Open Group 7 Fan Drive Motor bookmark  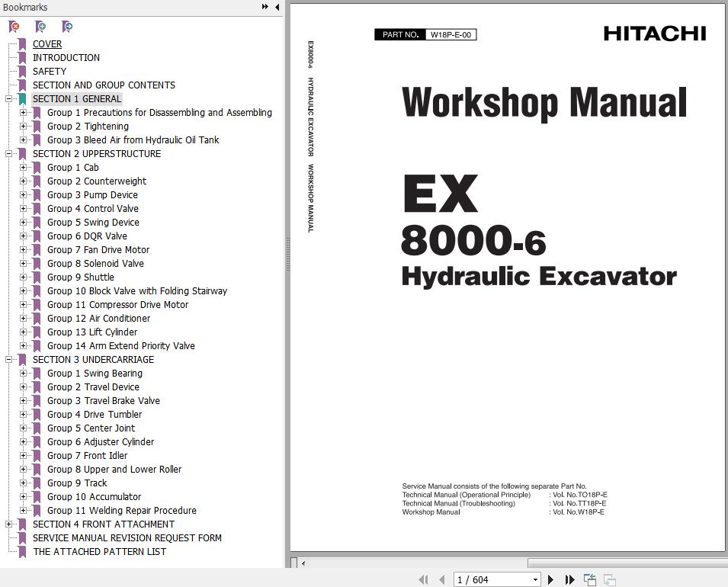[98, 250]
